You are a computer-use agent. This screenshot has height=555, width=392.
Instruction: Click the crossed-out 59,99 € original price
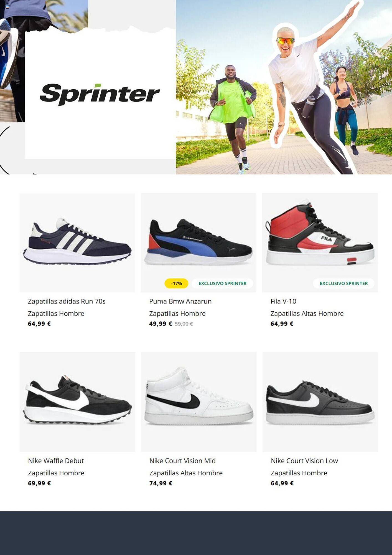coord(184,324)
